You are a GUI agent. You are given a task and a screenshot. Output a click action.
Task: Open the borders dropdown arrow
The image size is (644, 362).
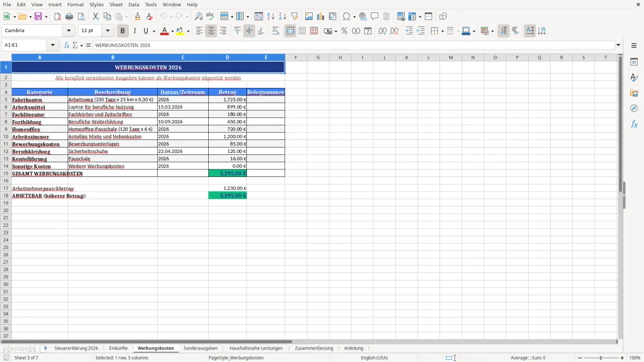click(442, 31)
